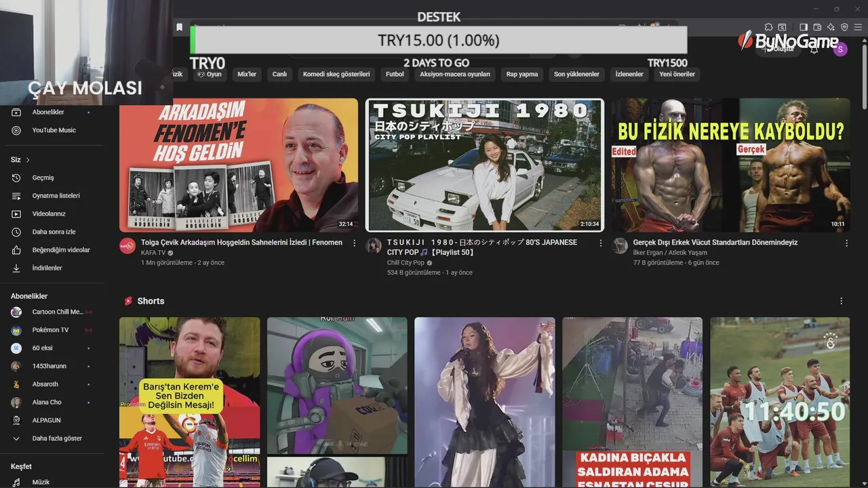
Task: Open the Shorts section three-dot menu
Action: pyautogui.click(x=842, y=301)
